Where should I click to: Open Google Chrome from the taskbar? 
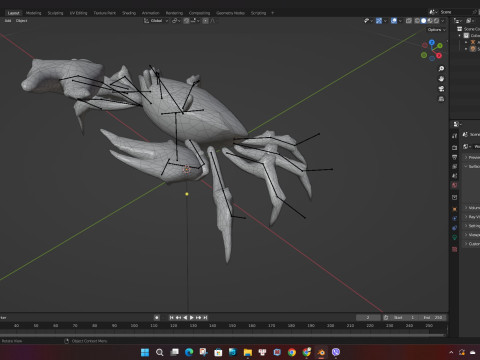292,352
